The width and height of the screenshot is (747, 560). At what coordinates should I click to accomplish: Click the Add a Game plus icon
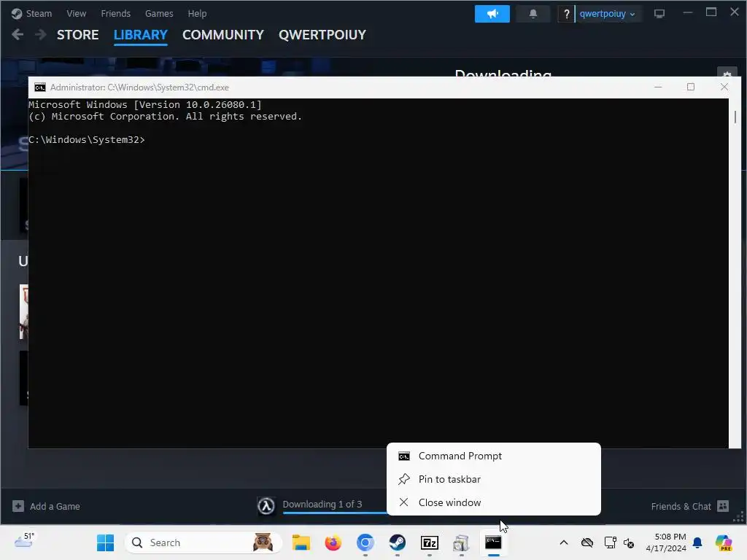coord(18,506)
